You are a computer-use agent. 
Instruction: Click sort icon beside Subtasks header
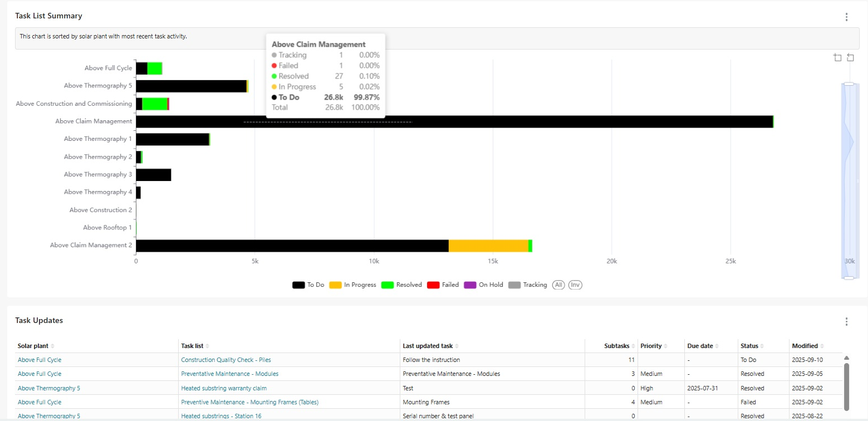(x=633, y=346)
